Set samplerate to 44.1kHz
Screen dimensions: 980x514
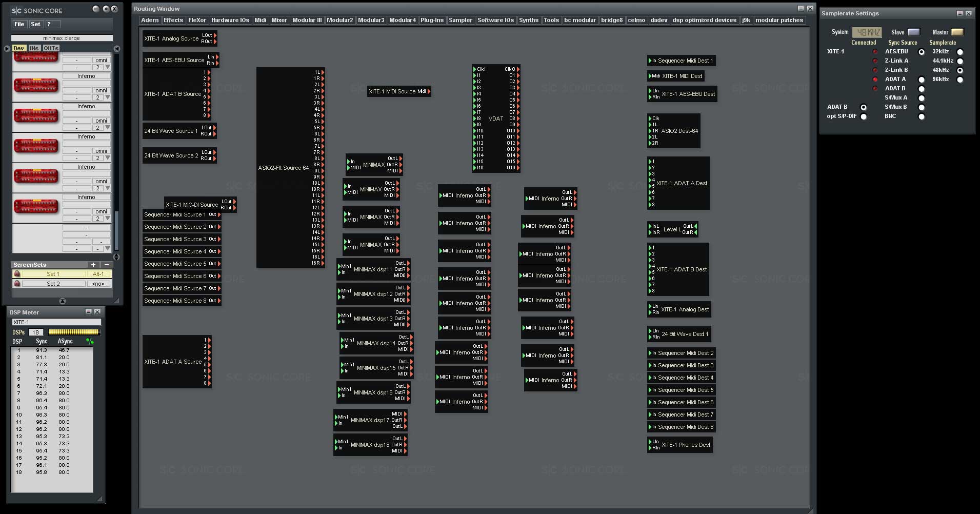pos(960,61)
